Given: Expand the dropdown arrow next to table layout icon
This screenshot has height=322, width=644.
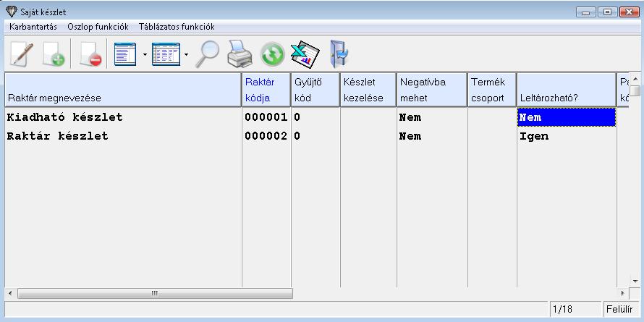Looking at the screenshot, I should [x=187, y=54].
